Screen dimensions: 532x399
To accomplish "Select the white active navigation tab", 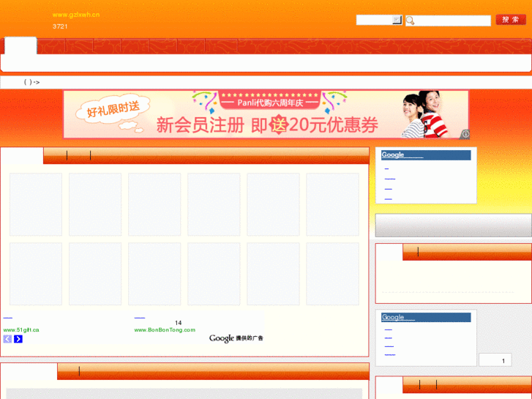I will pyautogui.click(x=20, y=45).
